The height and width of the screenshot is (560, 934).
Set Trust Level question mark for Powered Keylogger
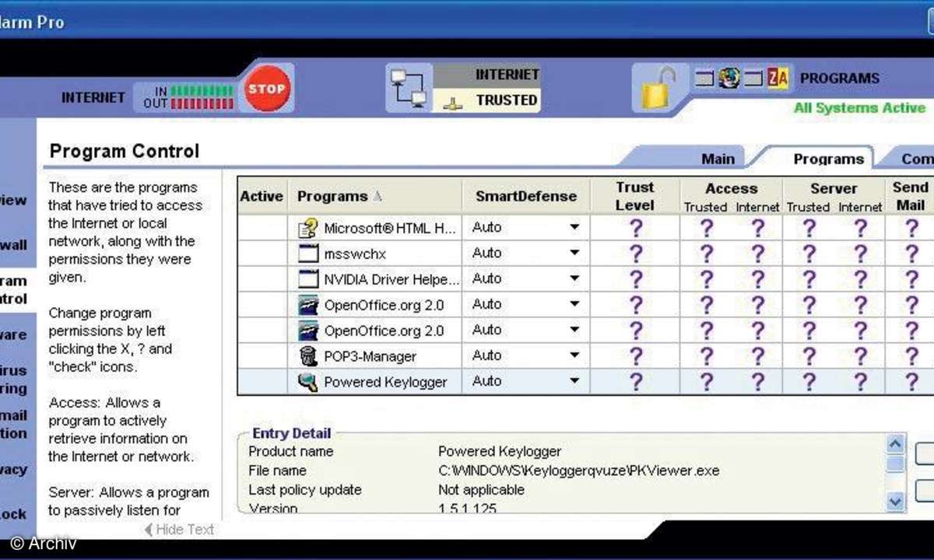(x=636, y=382)
